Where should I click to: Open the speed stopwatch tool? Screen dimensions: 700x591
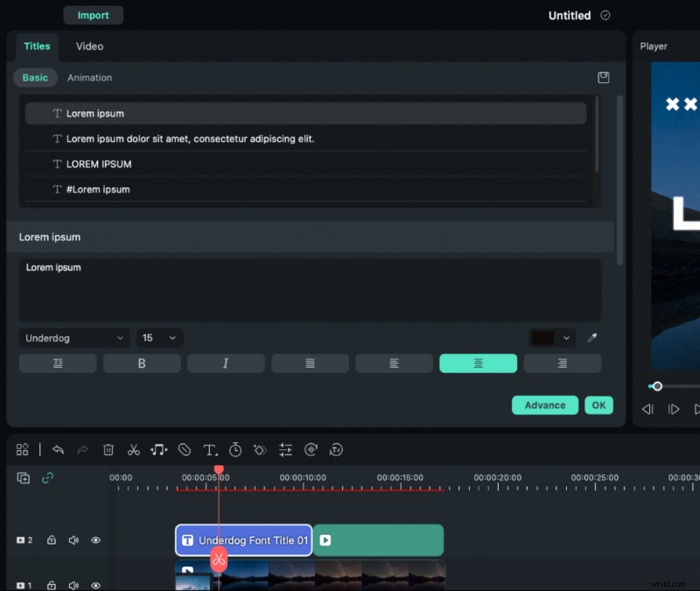[235, 449]
